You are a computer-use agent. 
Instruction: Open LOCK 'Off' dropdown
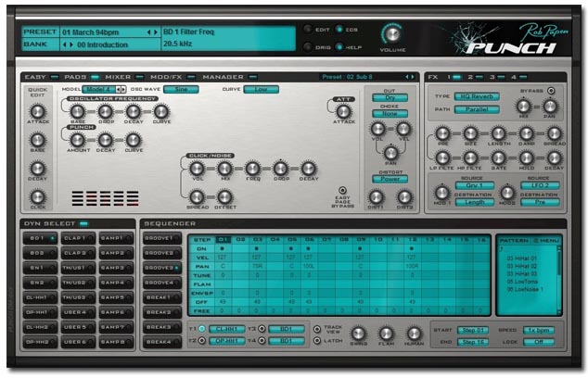(x=539, y=342)
